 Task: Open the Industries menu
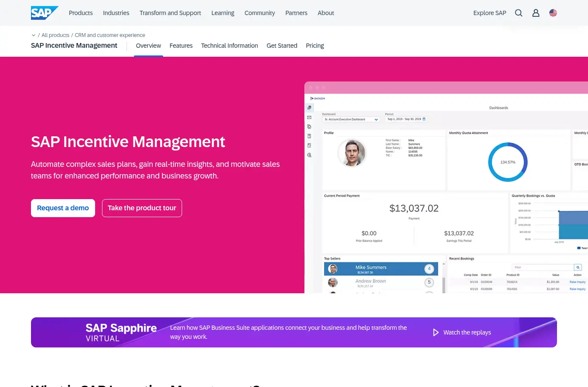click(x=116, y=13)
